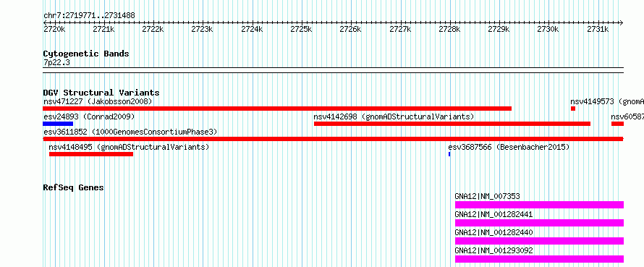Open the nsv4148495 gnomADStructuralVariants label

129,147
